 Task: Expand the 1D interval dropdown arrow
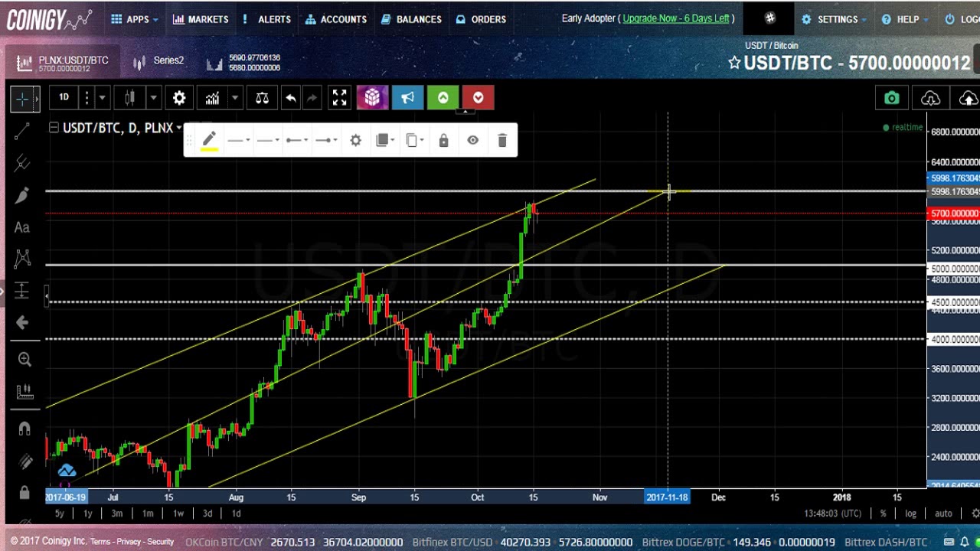[101, 98]
